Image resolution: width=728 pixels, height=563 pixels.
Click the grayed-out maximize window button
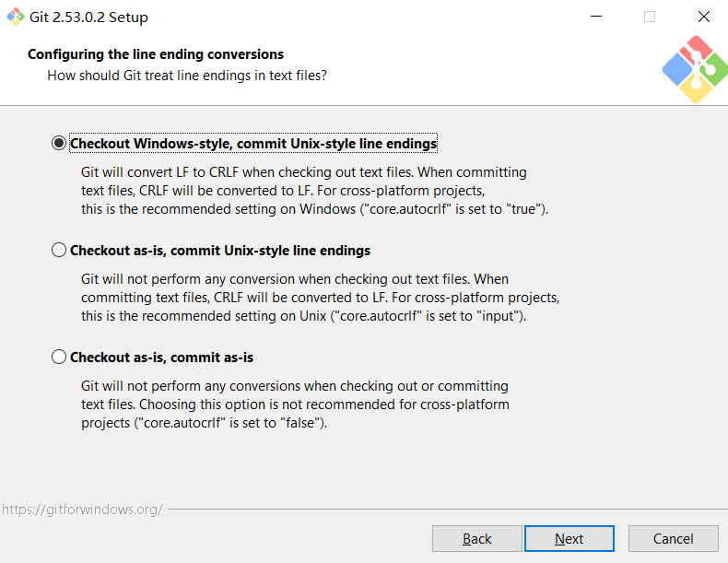click(x=650, y=17)
